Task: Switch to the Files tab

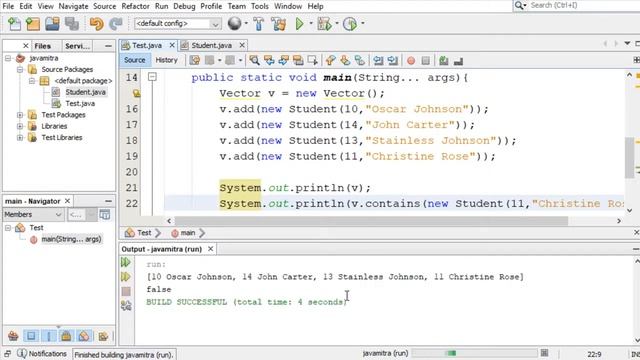Action: (x=42, y=46)
